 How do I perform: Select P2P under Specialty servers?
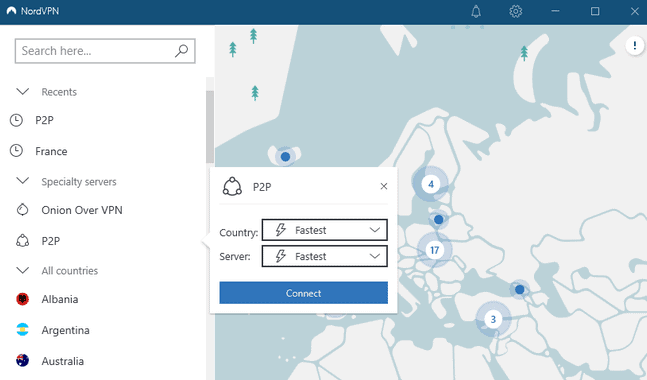51,241
